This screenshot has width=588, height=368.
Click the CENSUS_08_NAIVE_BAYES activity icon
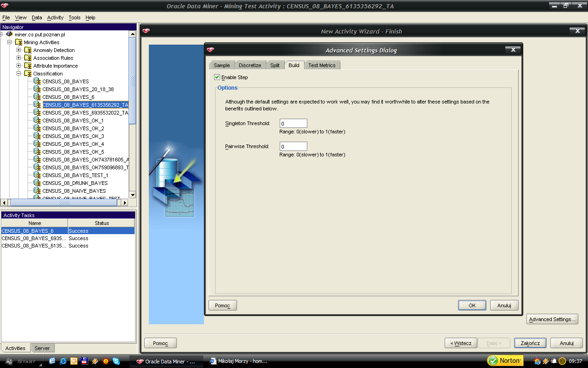pyautogui.click(x=37, y=190)
